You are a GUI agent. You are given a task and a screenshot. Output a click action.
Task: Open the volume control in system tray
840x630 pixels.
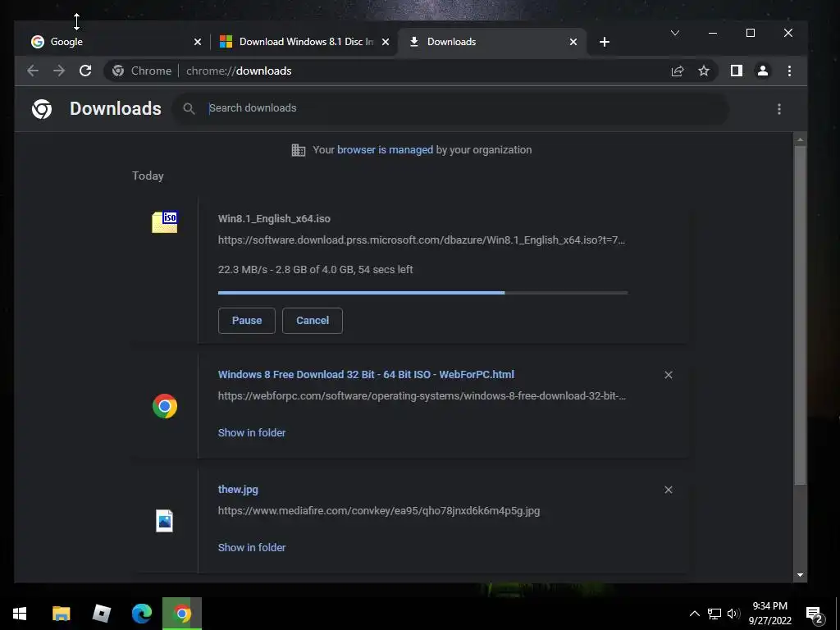pyautogui.click(x=733, y=614)
